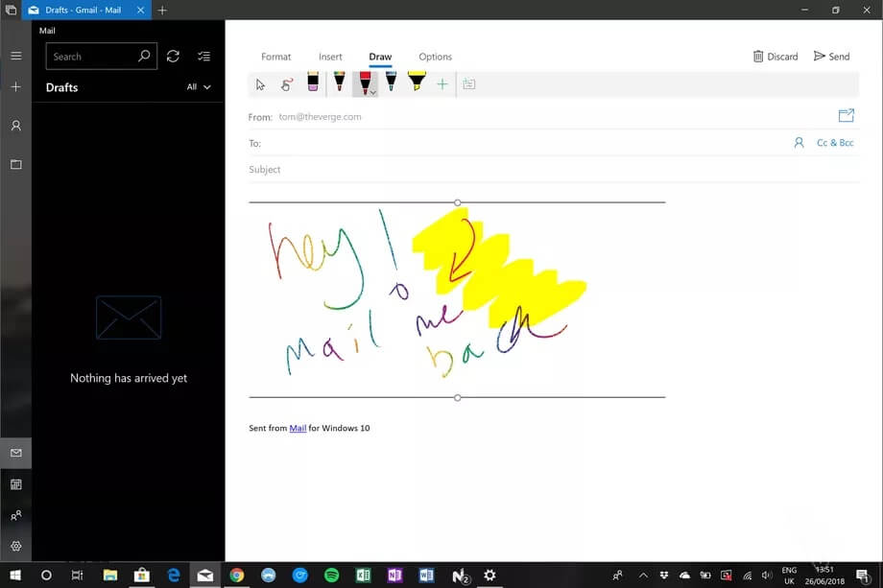Viewport: 883px width, 588px height.
Task: Send the email
Action: click(831, 57)
